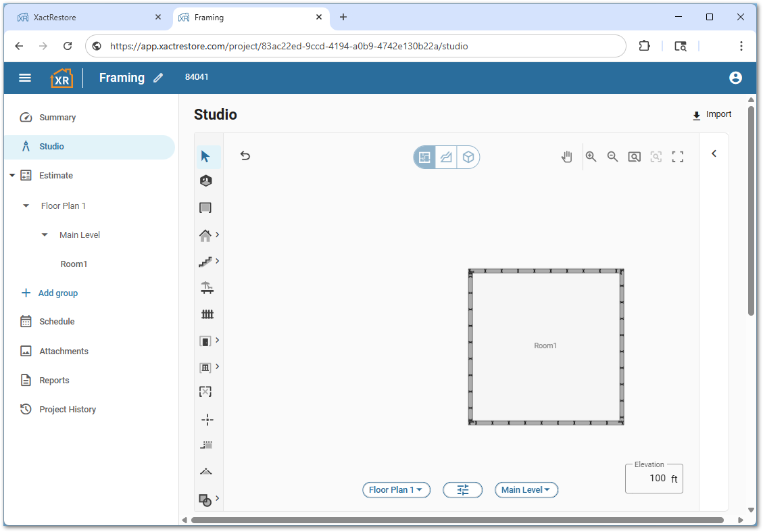The width and height of the screenshot is (763, 532).
Task: Activate the Pan hand tool
Action: click(566, 156)
